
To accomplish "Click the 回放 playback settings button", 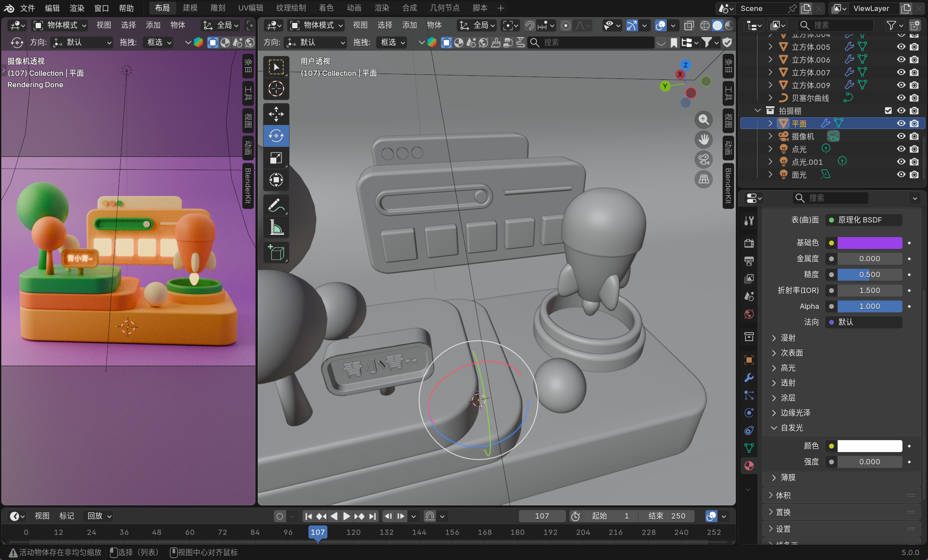I will coord(99,516).
